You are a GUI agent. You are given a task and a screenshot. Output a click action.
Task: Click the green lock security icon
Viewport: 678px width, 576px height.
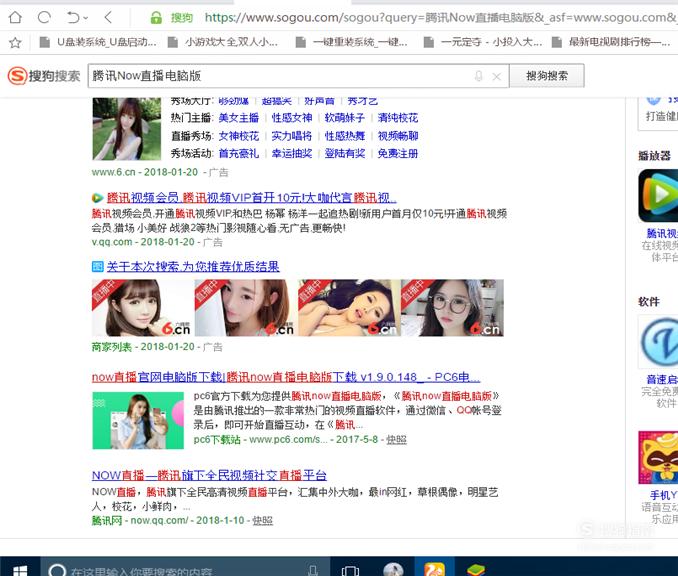click(x=156, y=18)
